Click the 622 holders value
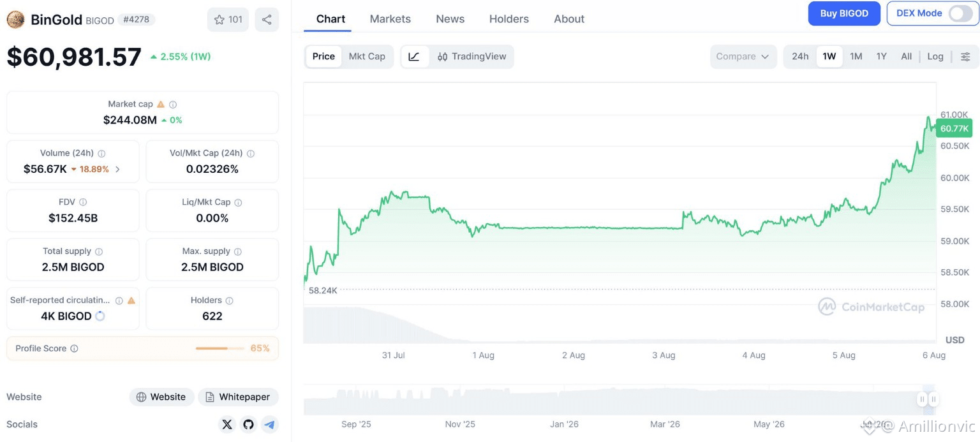The width and height of the screenshot is (980, 442). [212, 316]
